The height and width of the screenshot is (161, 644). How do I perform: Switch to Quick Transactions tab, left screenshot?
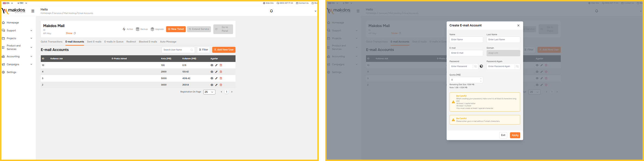pyautogui.click(x=52, y=42)
